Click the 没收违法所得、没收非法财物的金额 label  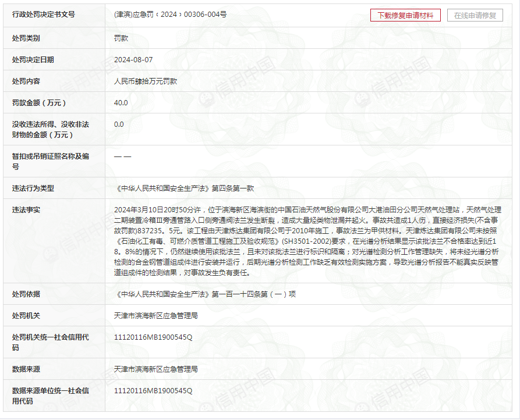coord(51,130)
